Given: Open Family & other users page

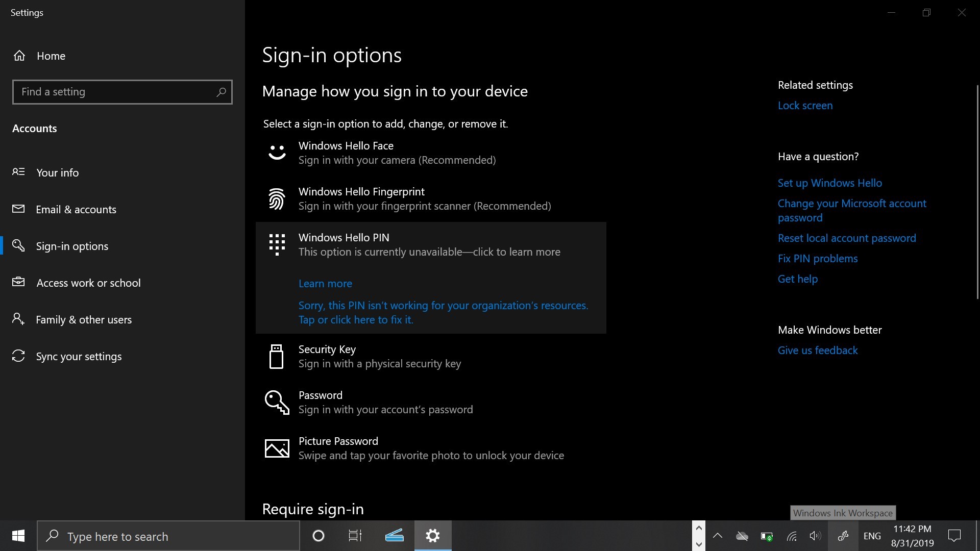Looking at the screenshot, I should pyautogui.click(x=122, y=319).
